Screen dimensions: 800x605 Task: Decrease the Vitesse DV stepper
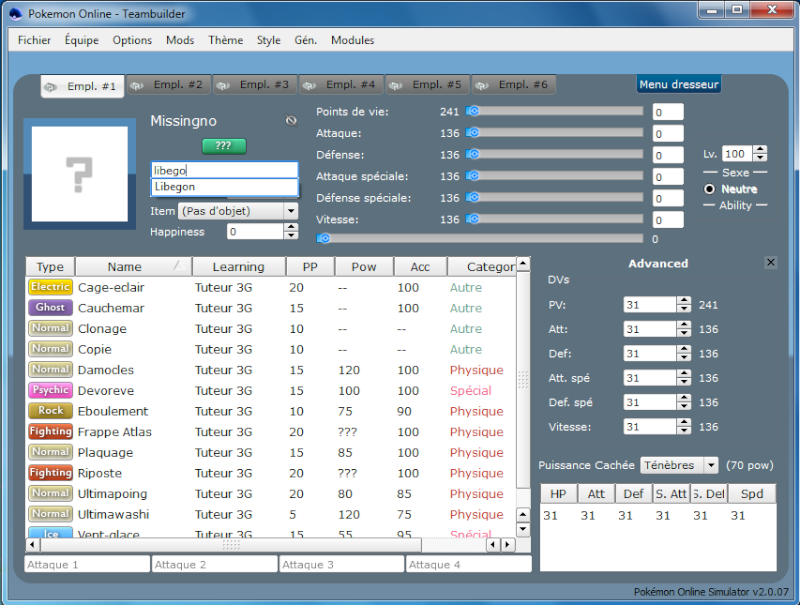pyautogui.click(x=684, y=431)
